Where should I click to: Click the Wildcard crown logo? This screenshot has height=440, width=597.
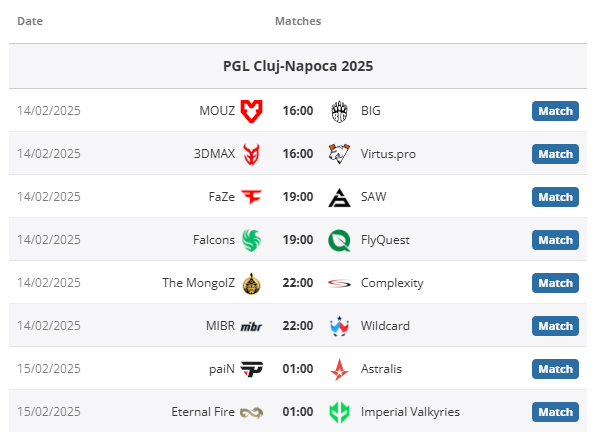tap(339, 326)
